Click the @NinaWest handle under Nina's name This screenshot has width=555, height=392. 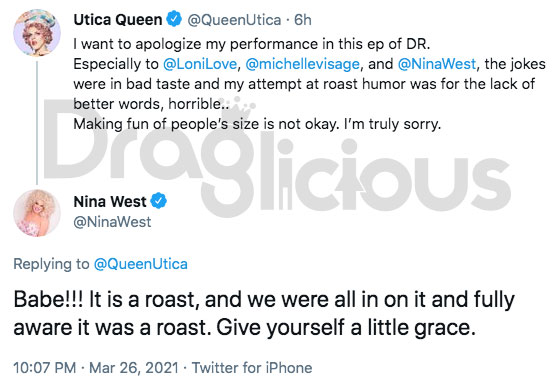[x=112, y=222]
